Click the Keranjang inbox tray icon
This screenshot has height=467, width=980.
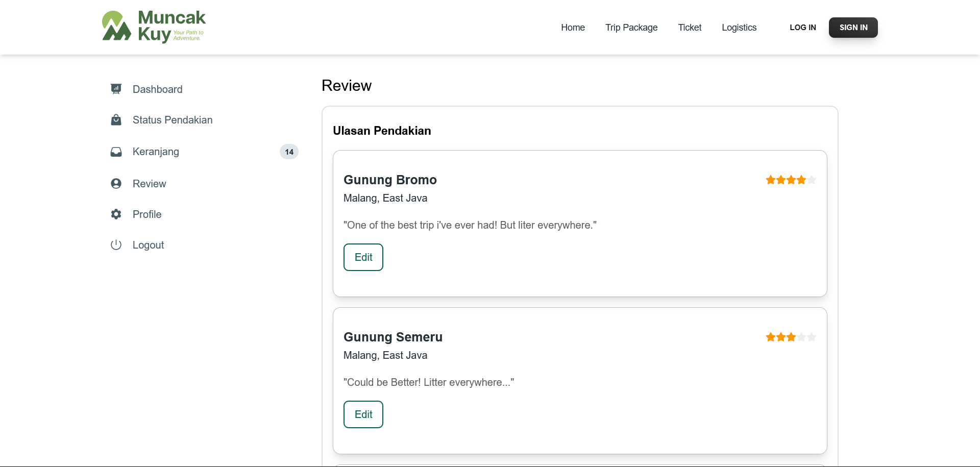[x=116, y=152]
